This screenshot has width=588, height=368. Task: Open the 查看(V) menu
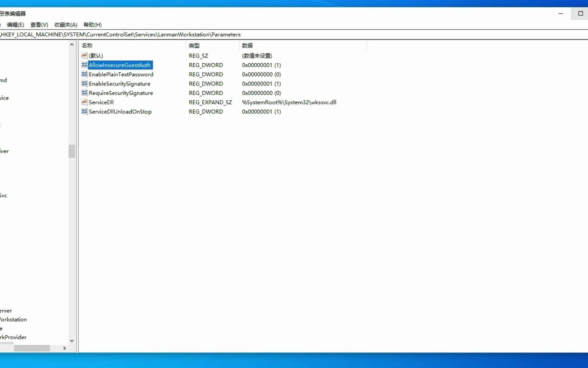(x=39, y=25)
